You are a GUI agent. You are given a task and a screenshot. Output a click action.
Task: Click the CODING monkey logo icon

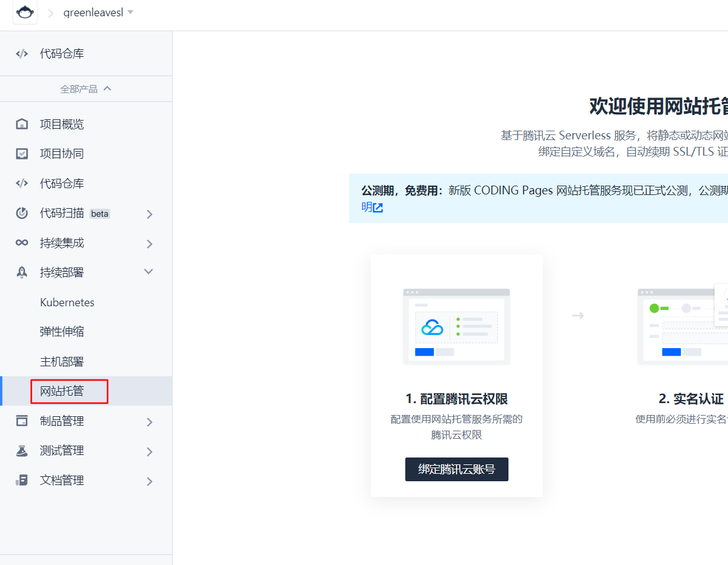[25, 12]
